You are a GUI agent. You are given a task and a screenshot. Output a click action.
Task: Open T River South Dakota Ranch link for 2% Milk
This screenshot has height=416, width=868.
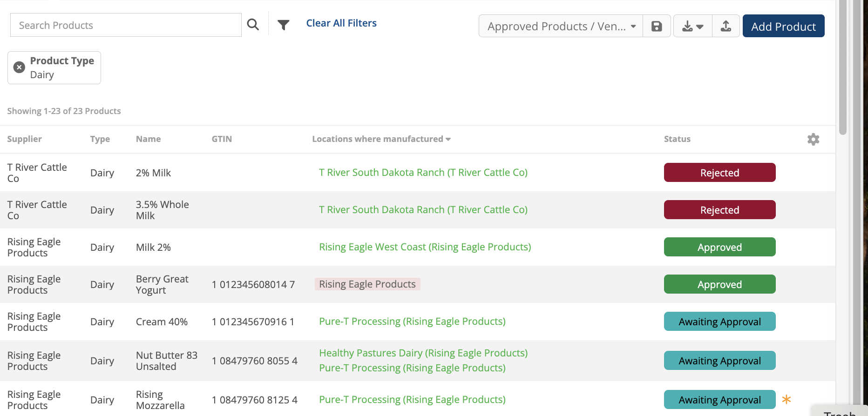[x=423, y=173]
